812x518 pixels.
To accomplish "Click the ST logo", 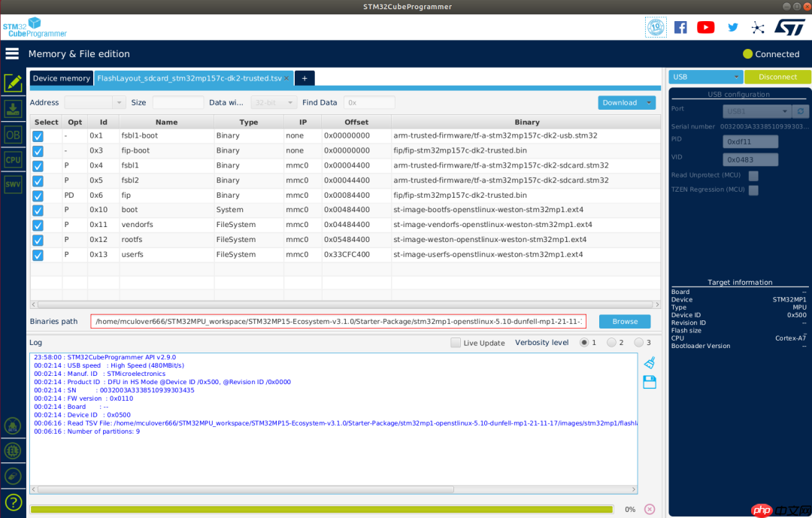I will [789, 27].
